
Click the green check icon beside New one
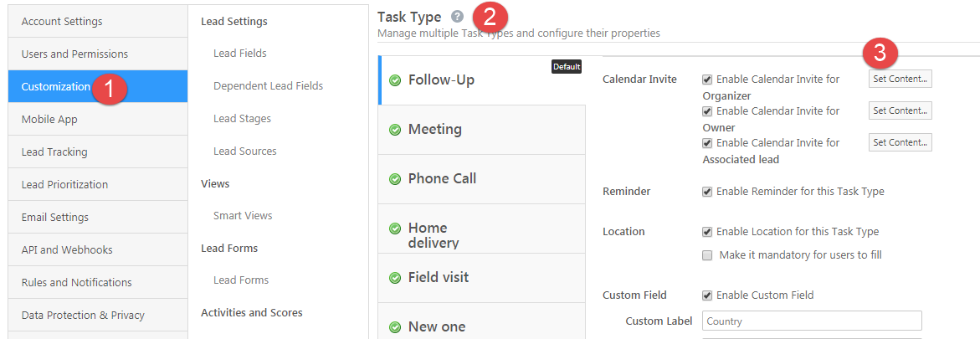(395, 327)
